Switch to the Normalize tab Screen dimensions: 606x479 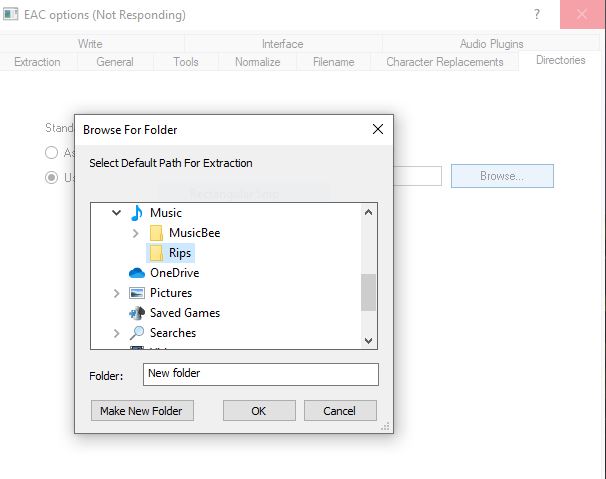257,62
